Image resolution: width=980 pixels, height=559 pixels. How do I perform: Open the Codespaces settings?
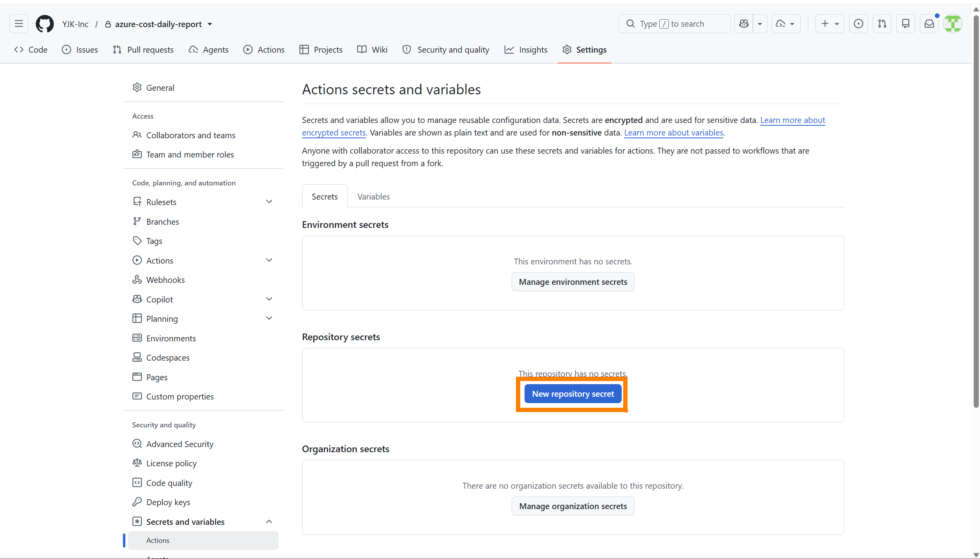[x=203, y=358]
